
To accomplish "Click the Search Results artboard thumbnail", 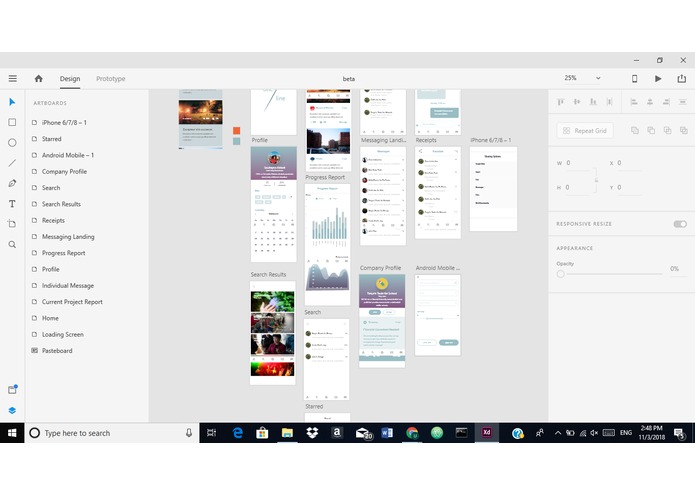I will 273,333.
